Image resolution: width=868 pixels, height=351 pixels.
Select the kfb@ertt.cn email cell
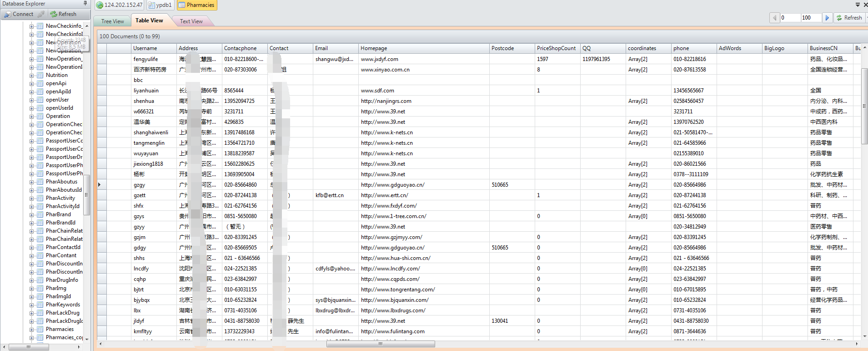pos(336,195)
